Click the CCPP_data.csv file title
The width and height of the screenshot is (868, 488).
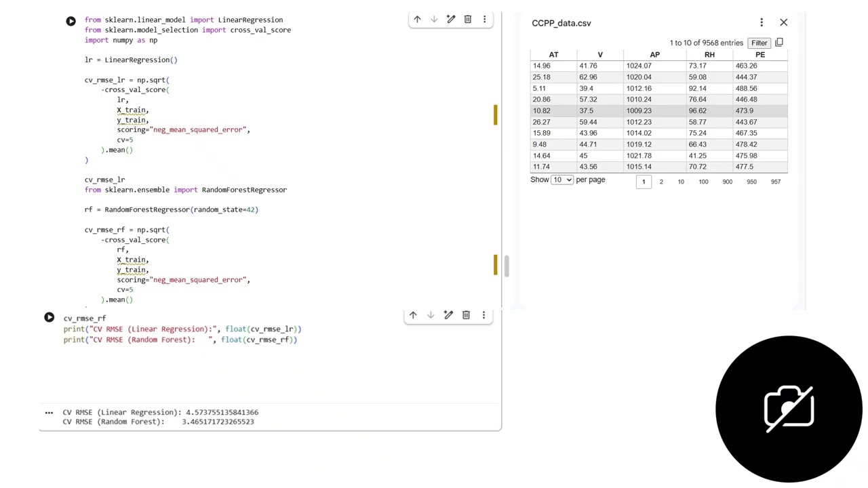coord(561,23)
